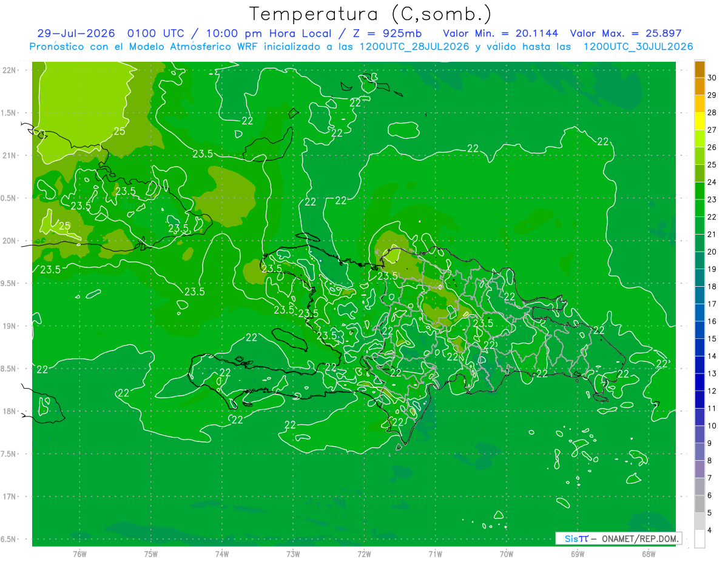Click the '73W' longitude axis label
Viewport: 728px width, 562px height.
293,554
